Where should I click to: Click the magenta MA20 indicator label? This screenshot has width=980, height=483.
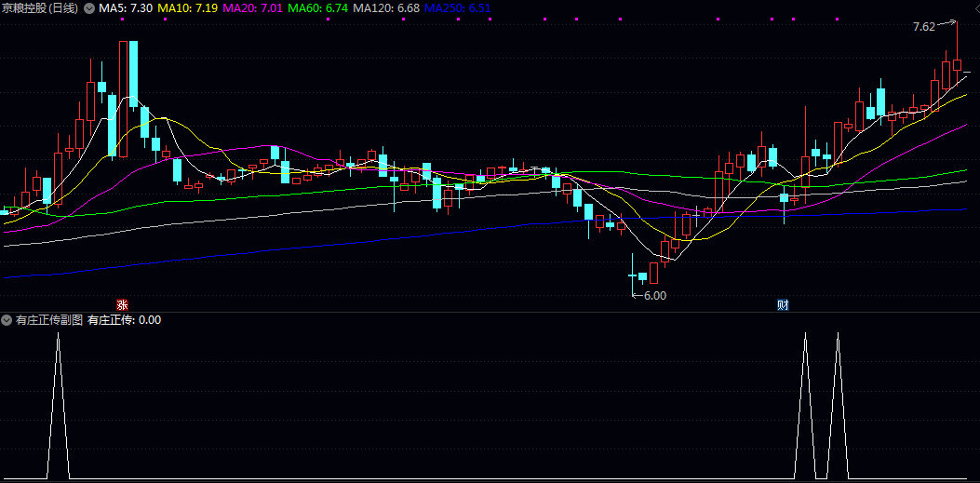252,8
